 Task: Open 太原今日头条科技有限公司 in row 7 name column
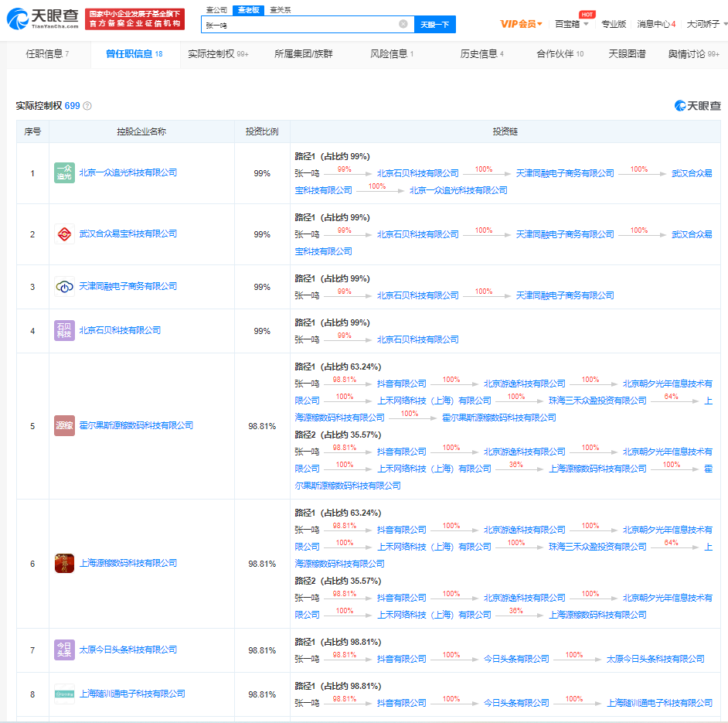(128, 650)
